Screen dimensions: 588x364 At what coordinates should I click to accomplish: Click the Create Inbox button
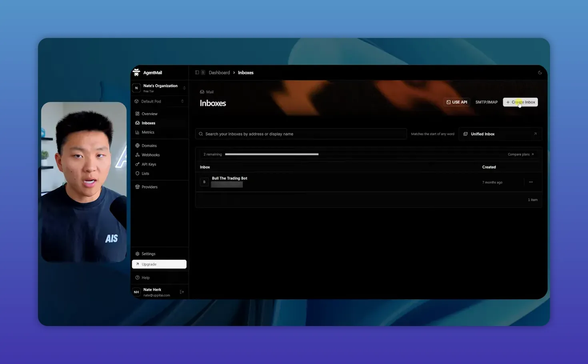(520, 102)
